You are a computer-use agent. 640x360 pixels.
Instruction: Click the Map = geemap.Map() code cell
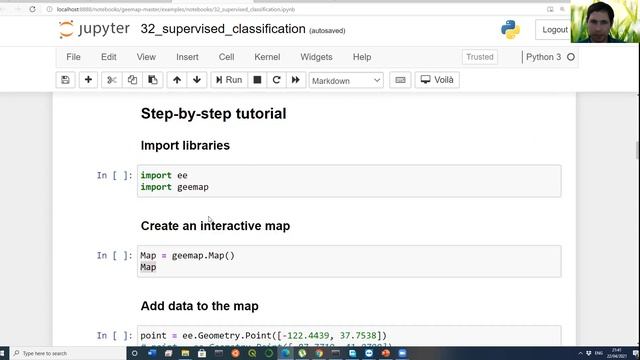pos(349,261)
